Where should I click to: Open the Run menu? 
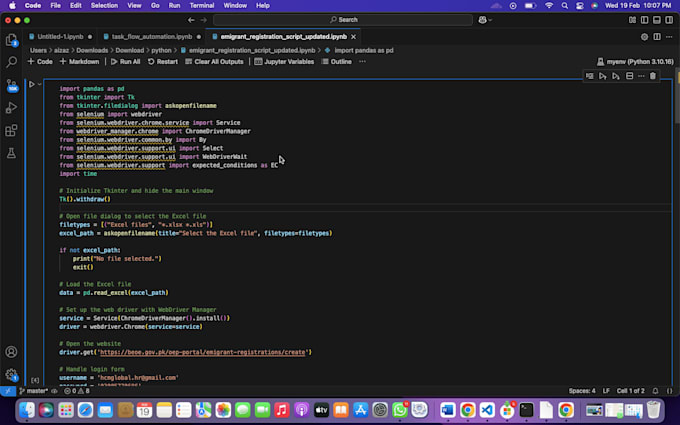pyautogui.click(x=174, y=6)
